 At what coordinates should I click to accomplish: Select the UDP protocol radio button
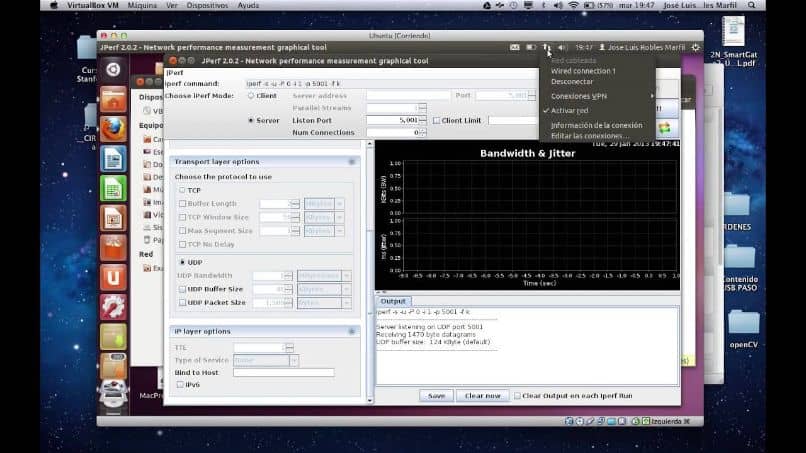[182, 262]
